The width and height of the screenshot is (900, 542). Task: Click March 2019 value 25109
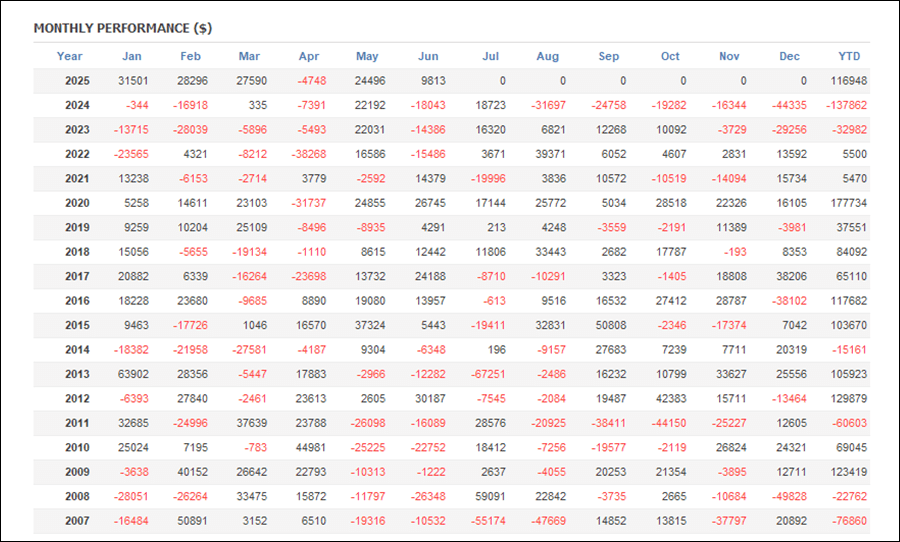tap(252, 227)
